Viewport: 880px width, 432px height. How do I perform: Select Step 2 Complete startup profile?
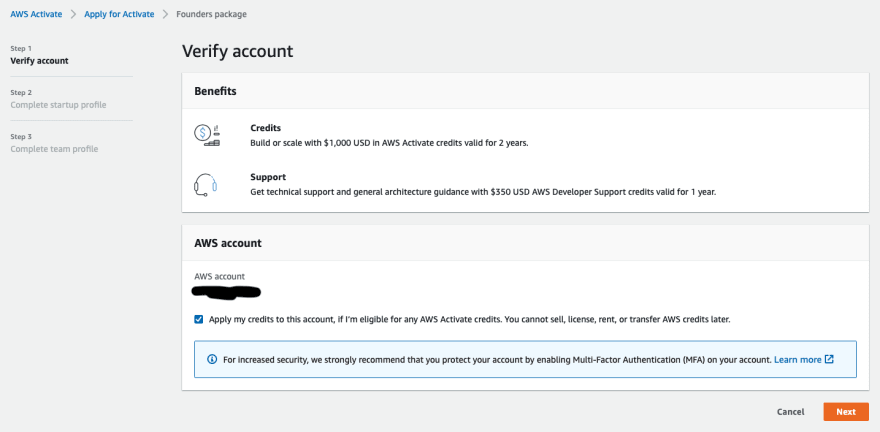58,99
